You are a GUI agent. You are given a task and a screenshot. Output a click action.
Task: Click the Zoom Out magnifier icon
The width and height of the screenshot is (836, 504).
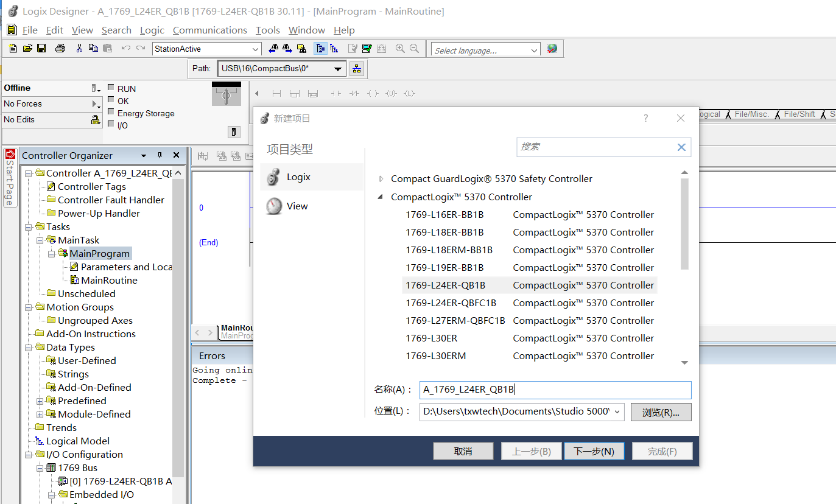pyautogui.click(x=414, y=49)
